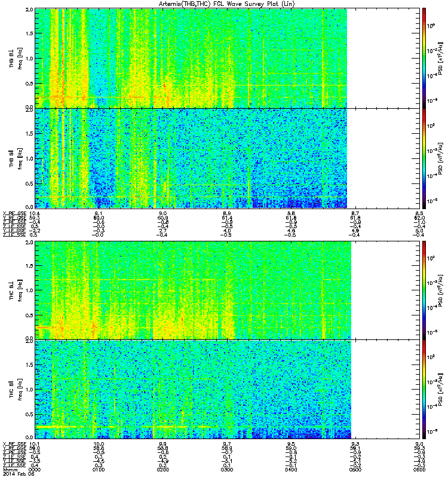Click the color bar beside the THC B-perpendicular panel
This screenshot has height=478, width=448.
424,290
